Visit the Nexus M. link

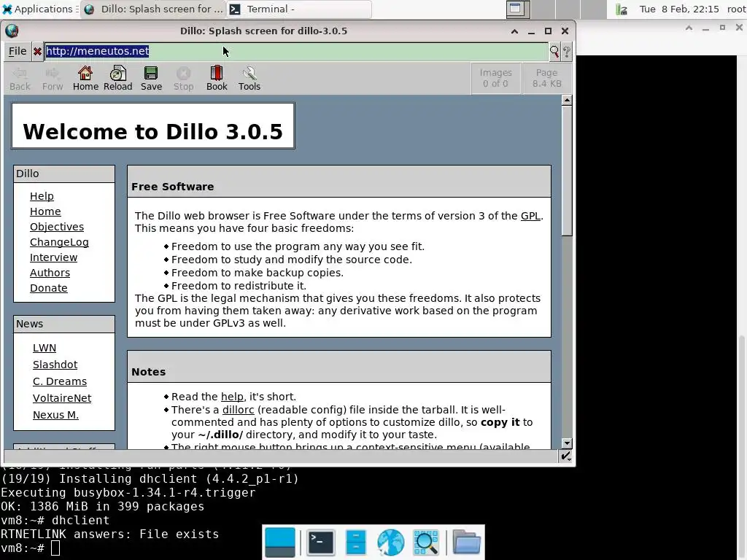pyautogui.click(x=55, y=415)
